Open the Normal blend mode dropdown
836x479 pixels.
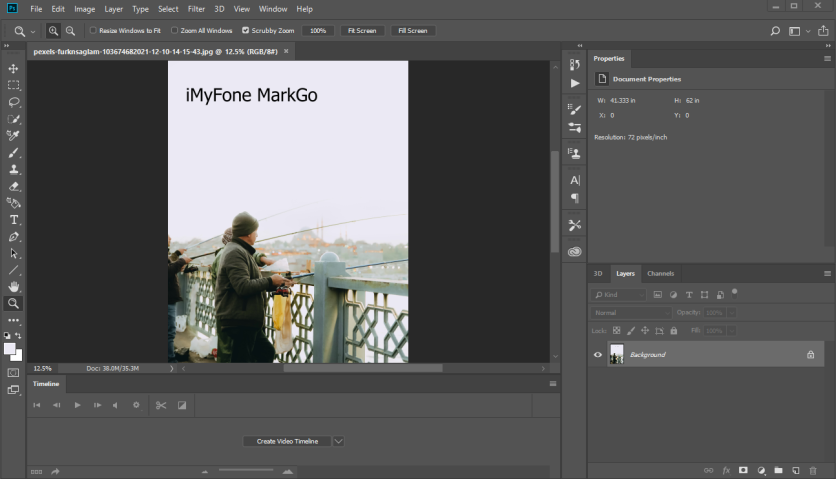pos(631,313)
